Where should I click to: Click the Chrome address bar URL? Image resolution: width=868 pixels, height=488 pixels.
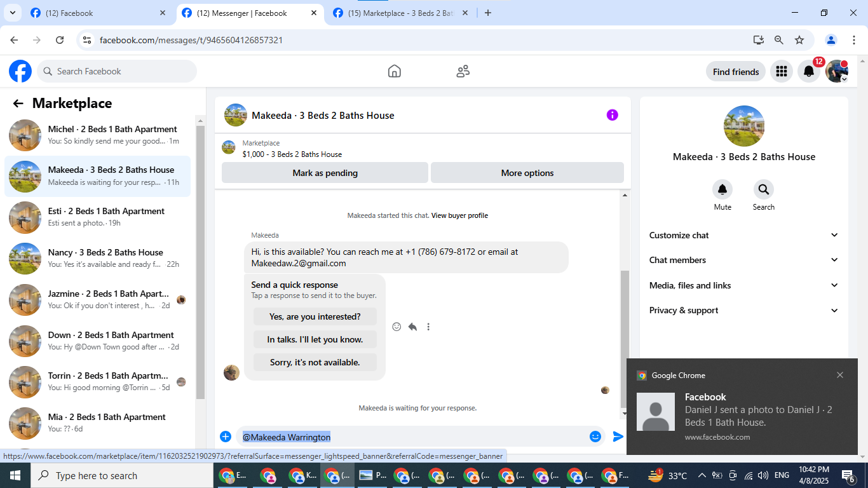pyautogui.click(x=191, y=40)
